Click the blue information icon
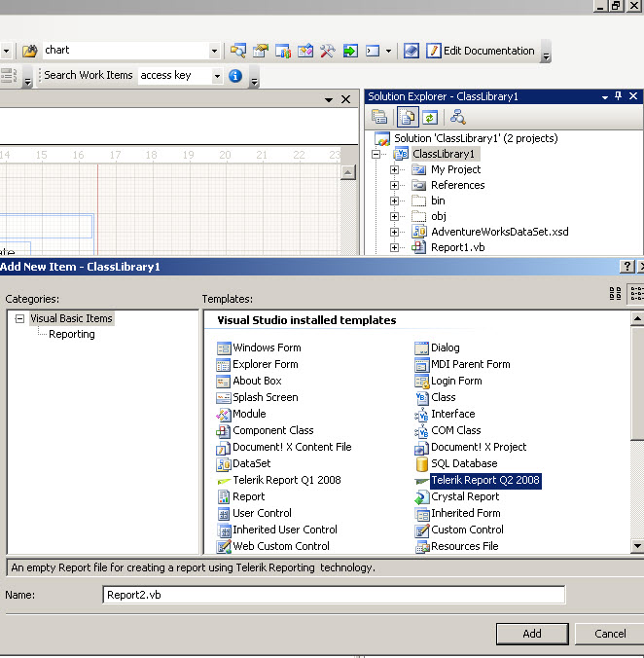 coord(235,76)
